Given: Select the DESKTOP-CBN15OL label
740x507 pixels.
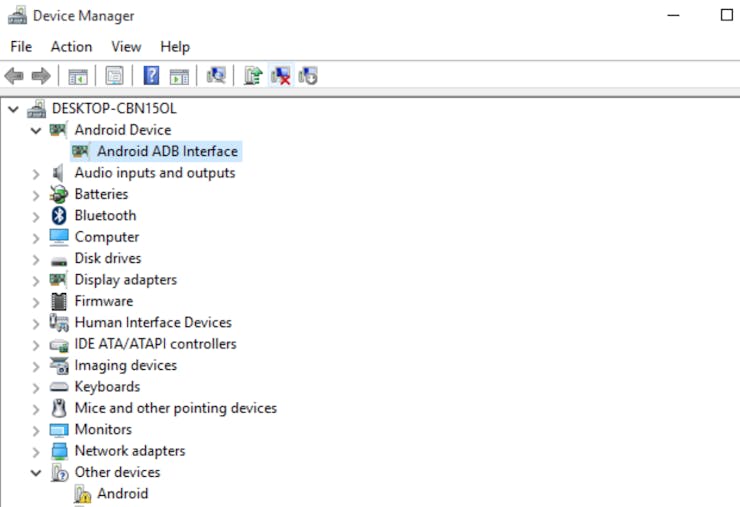Looking at the screenshot, I should 114,109.
